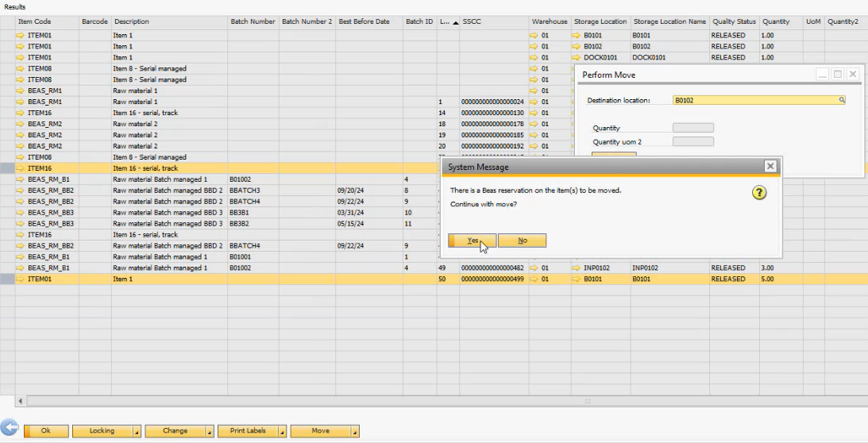This screenshot has height=443, width=868.
Task: Click storage location arrow beside DOCK0101
Action: click(577, 58)
